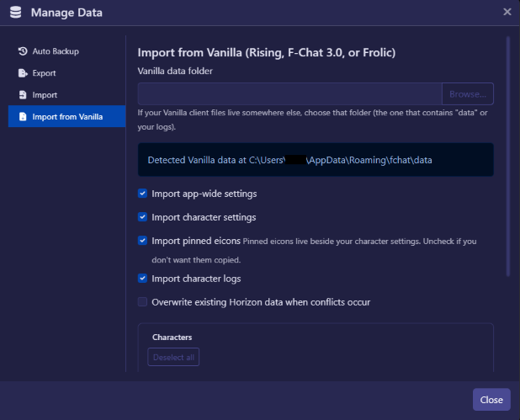Close the Manage Data dialog with X
This screenshot has height=420, width=520.
click(507, 12)
